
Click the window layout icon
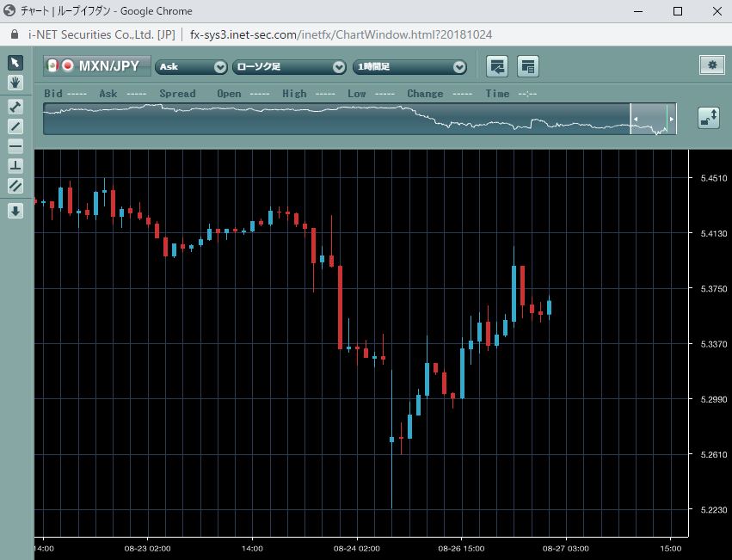click(x=528, y=66)
